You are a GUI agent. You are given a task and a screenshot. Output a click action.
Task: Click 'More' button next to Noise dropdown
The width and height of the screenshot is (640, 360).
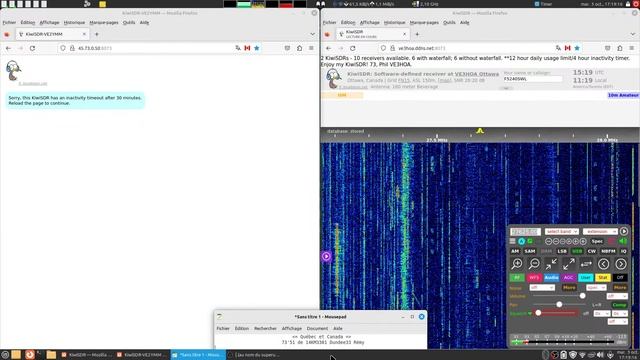pyautogui.click(x=569, y=287)
